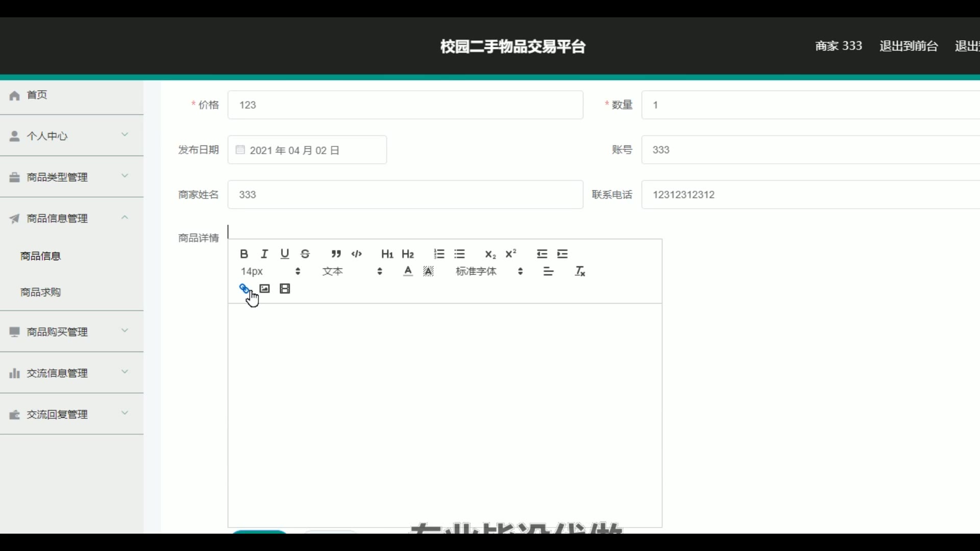
Task: Open the 发布日期 date picker
Action: (307, 150)
